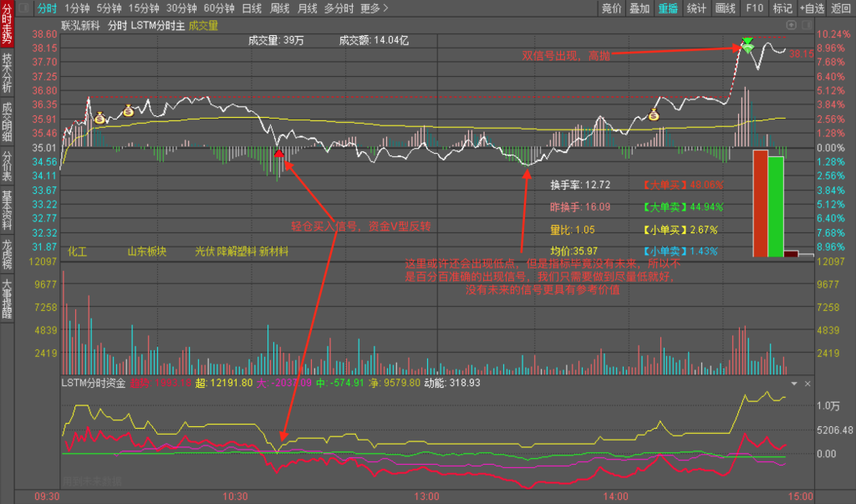The height and width of the screenshot is (504, 856).
Task: Click the green sell signal marker at peak
Action: click(x=747, y=43)
